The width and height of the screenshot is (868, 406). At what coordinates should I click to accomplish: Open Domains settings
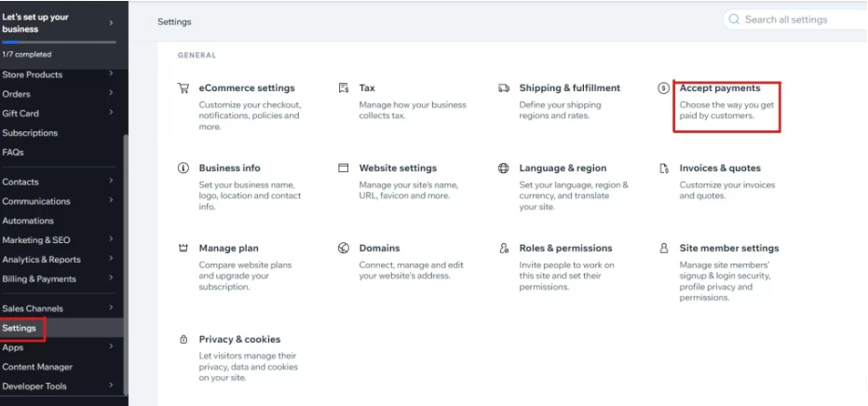pyautogui.click(x=379, y=249)
